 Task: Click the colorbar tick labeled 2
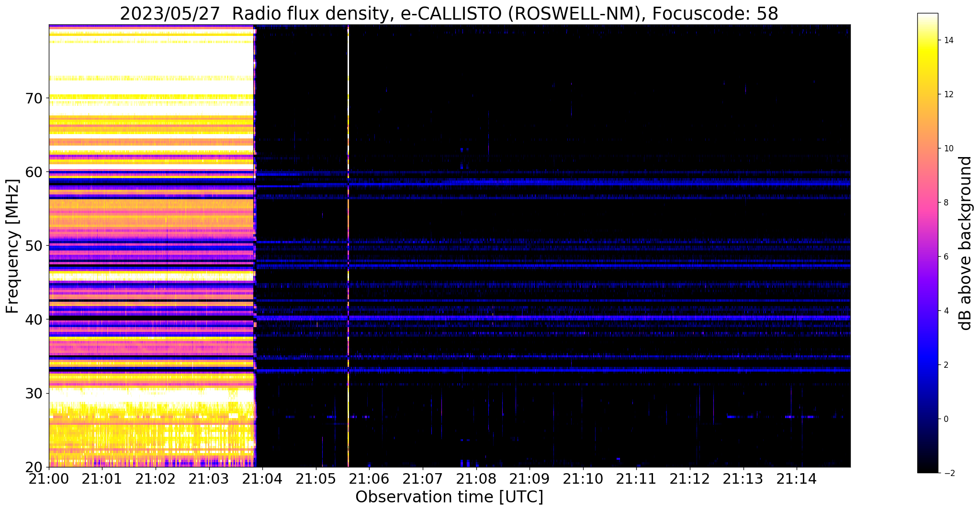click(946, 365)
